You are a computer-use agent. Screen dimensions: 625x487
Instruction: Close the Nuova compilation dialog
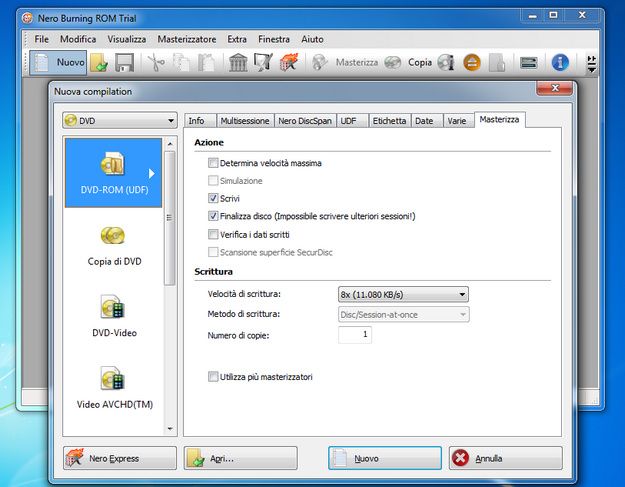555,88
